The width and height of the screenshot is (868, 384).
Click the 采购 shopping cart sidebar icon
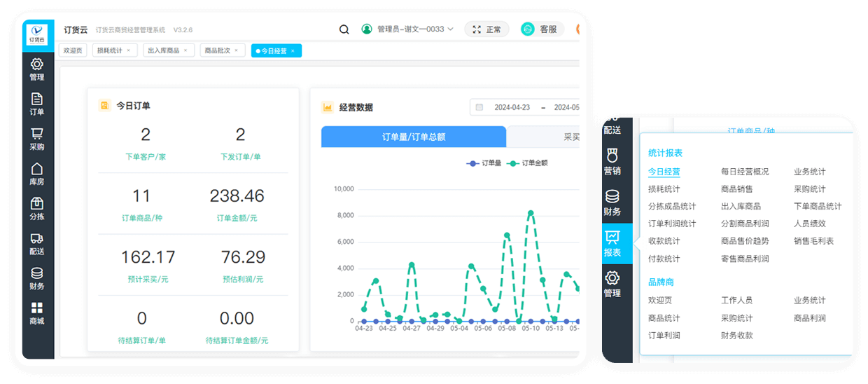pos(37,139)
